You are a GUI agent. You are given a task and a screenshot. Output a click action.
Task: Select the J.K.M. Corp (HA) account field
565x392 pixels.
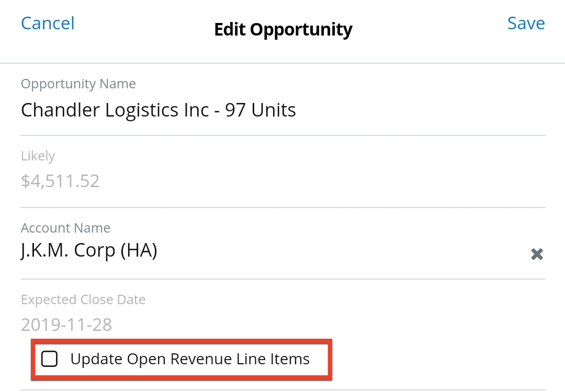coord(89,251)
